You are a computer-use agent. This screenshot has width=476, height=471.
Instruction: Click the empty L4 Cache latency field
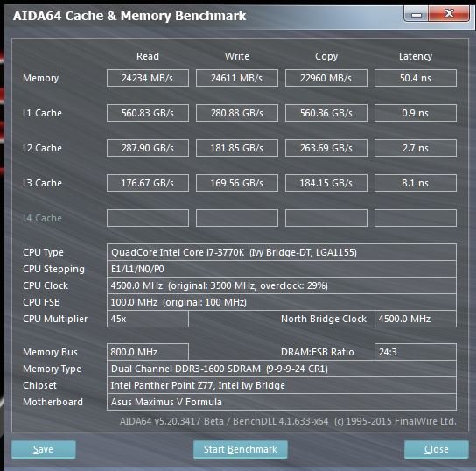click(416, 218)
